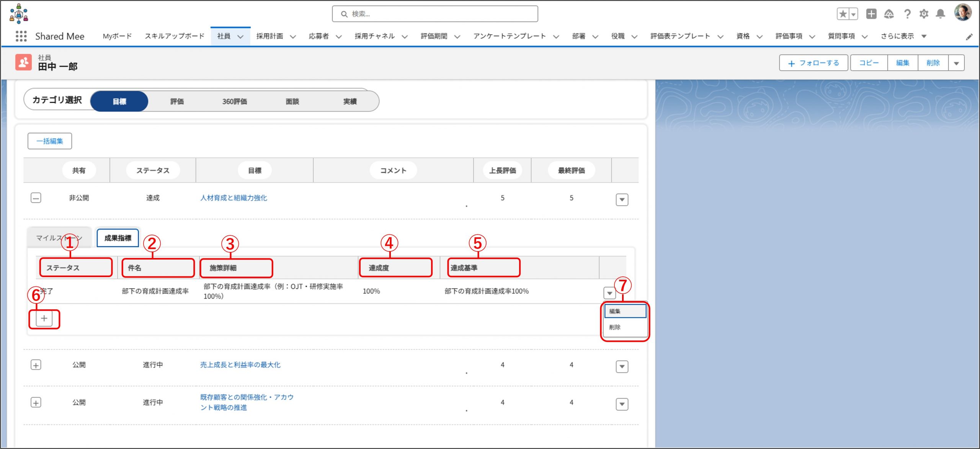Click the 一括編集 button
Image resolution: width=980 pixels, height=449 pixels.
click(50, 141)
